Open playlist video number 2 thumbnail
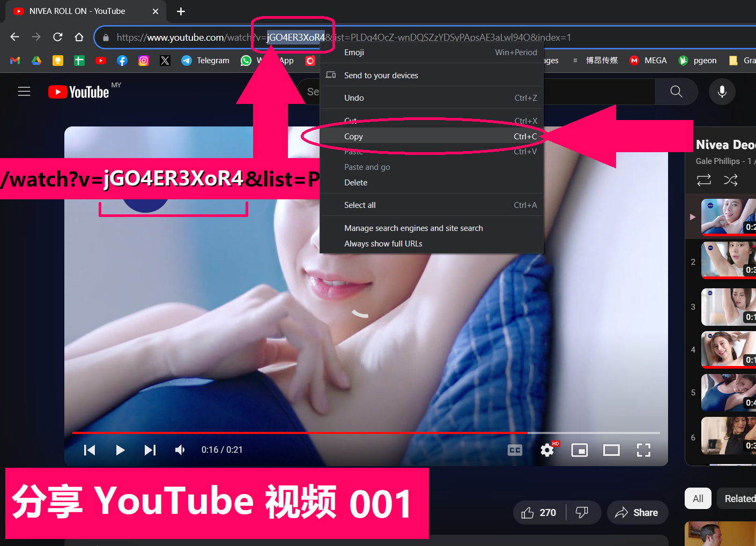 [x=729, y=260]
